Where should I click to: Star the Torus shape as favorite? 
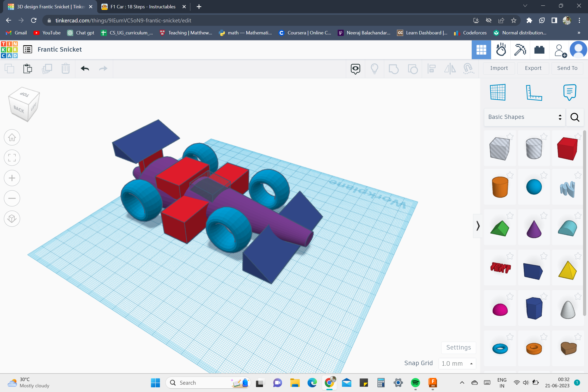pos(510,336)
